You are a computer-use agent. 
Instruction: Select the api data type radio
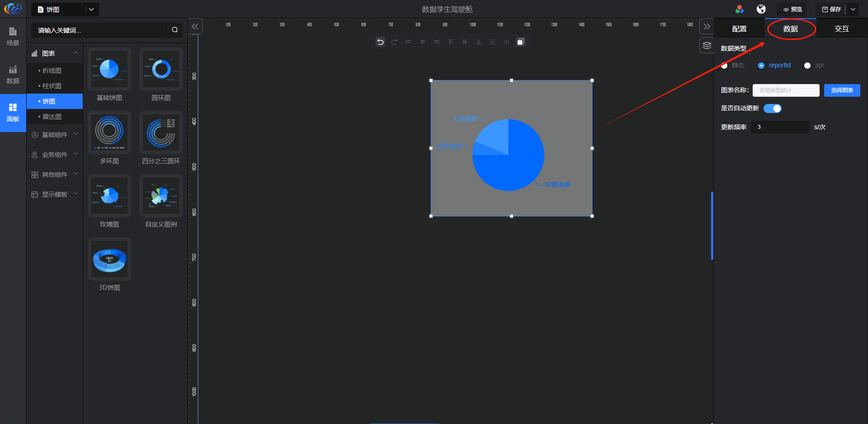click(x=807, y=66)
